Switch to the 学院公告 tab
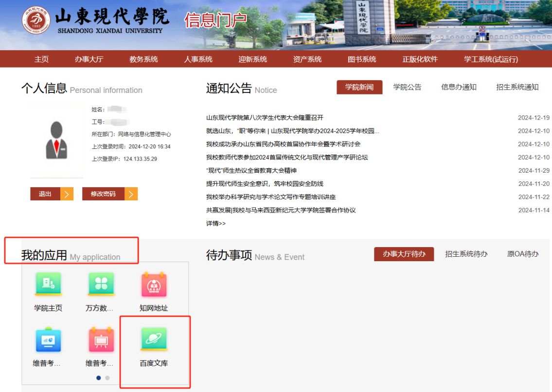 pos(407,88)
